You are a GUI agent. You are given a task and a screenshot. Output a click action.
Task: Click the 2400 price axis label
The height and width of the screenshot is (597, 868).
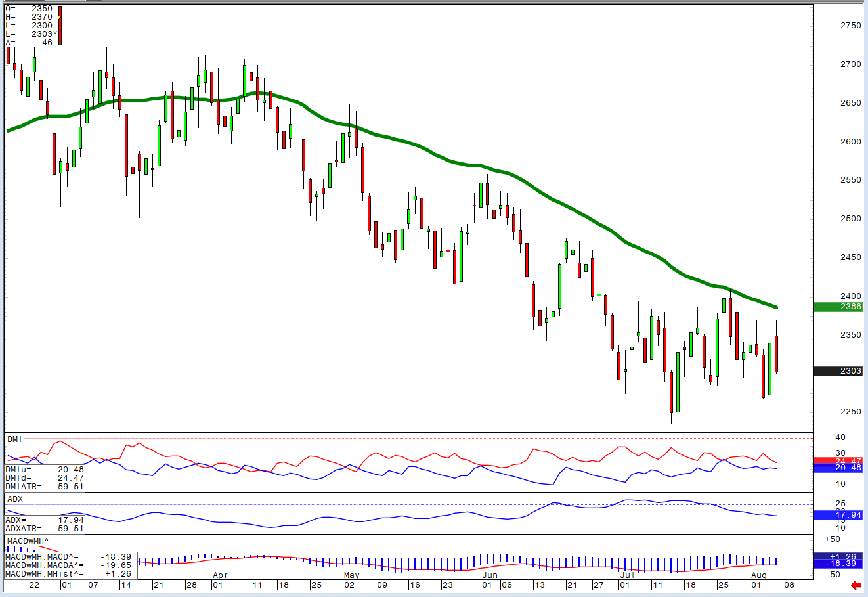click(x=851, y=296)
